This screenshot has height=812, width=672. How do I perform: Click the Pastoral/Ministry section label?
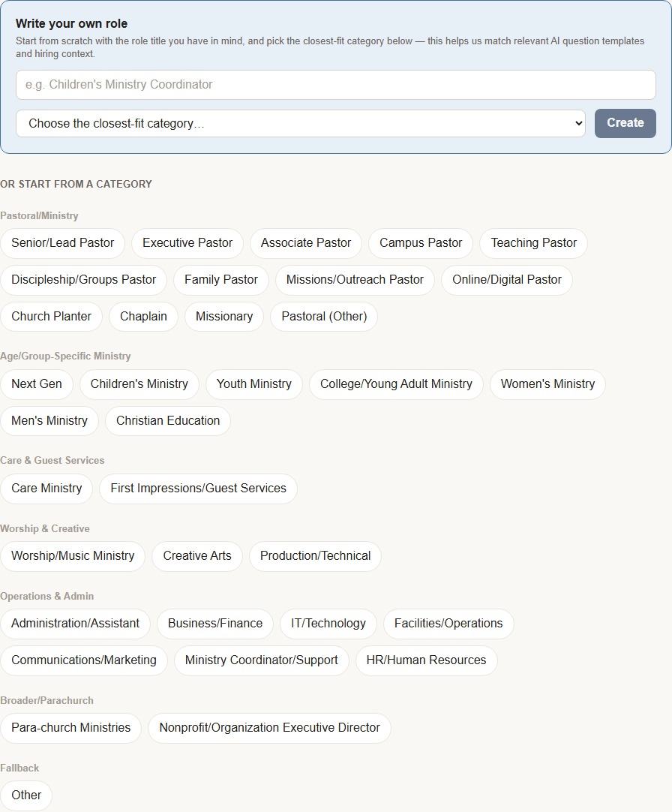click(39, 216)
